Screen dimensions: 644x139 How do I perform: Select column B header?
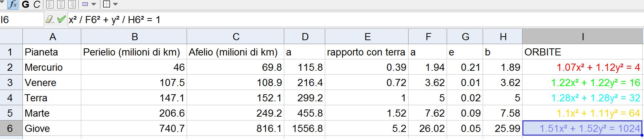click(134, 37)
